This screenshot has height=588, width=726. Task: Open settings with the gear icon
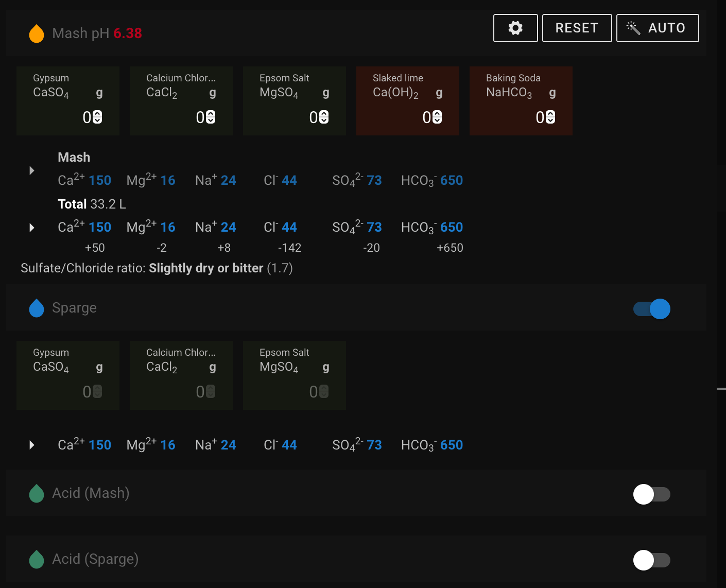coord(515,28)
